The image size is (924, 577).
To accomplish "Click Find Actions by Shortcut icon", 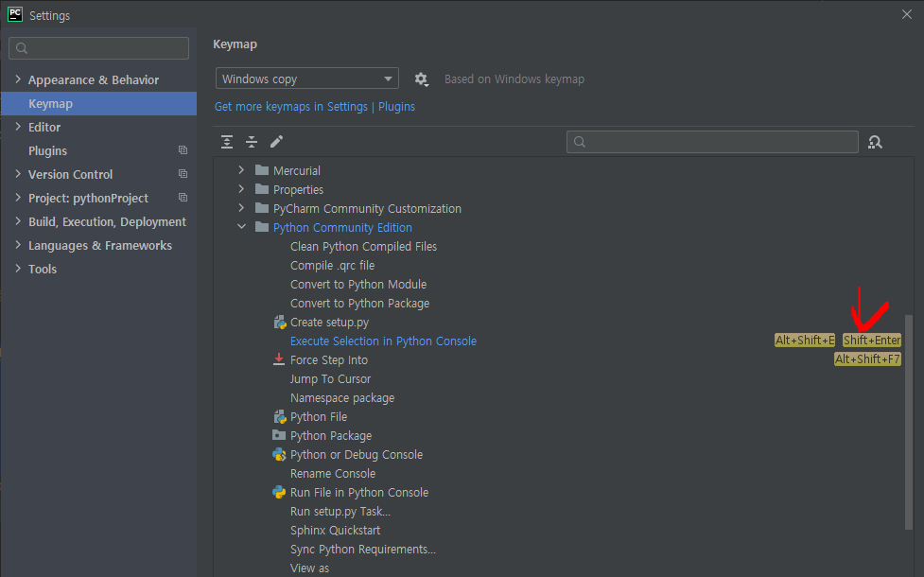I will [875, 142].
